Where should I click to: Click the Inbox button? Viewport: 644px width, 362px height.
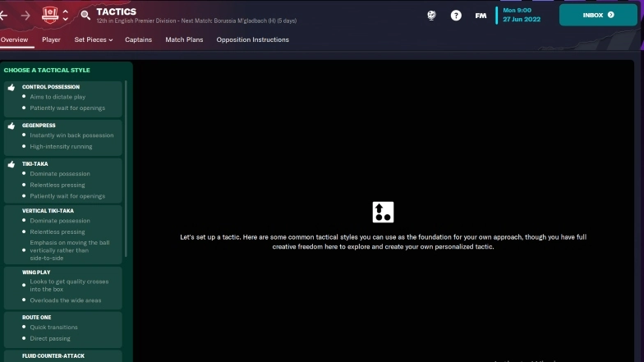pyautogui.click(x=598, y=15)
